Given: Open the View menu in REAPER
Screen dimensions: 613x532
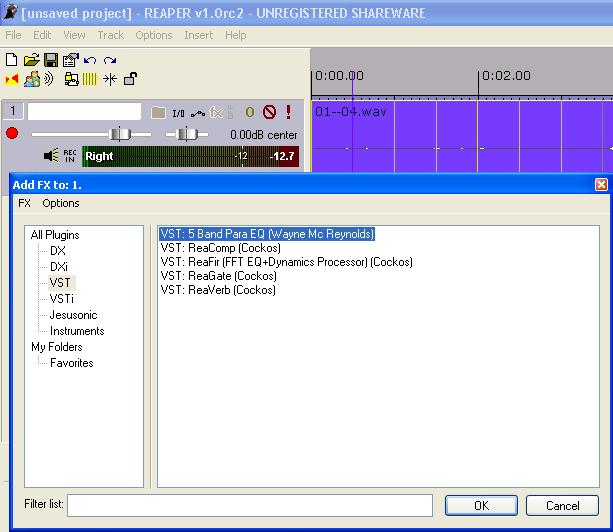Looking at the screenshot, I should [74, 35].
